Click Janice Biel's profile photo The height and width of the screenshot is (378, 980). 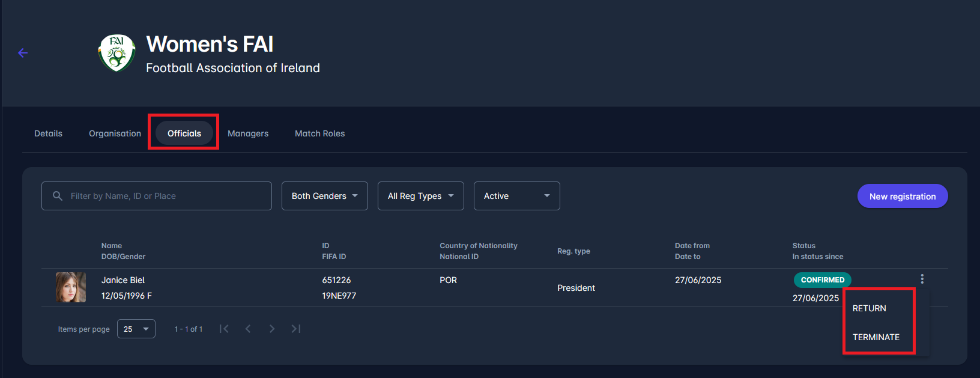click(71, 287)
